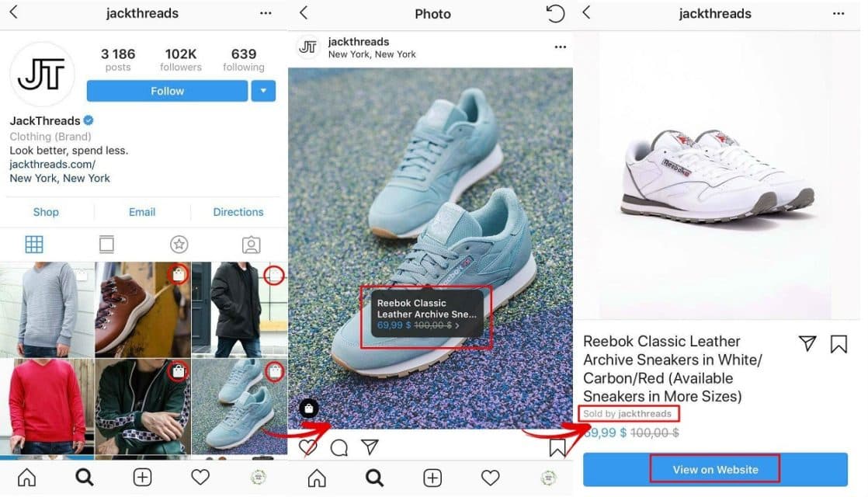
Task: Tap the New York, New York post location
Action: pos(371,54)
